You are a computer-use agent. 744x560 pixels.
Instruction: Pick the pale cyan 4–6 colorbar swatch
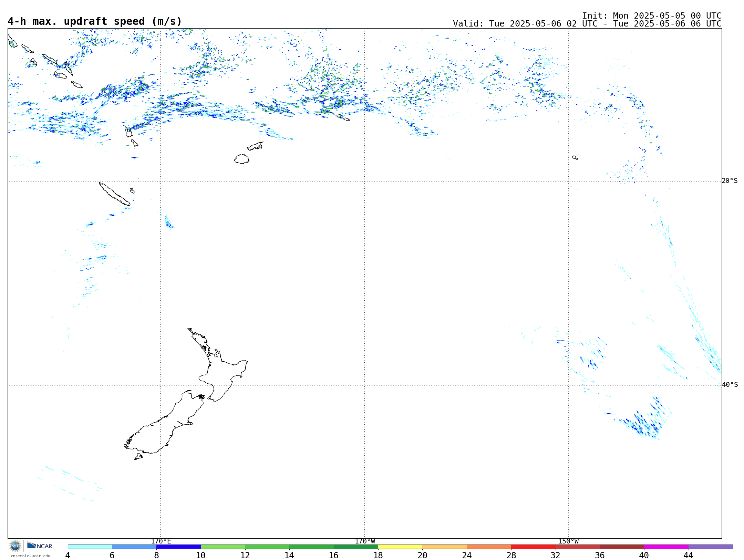pos(90,547)
